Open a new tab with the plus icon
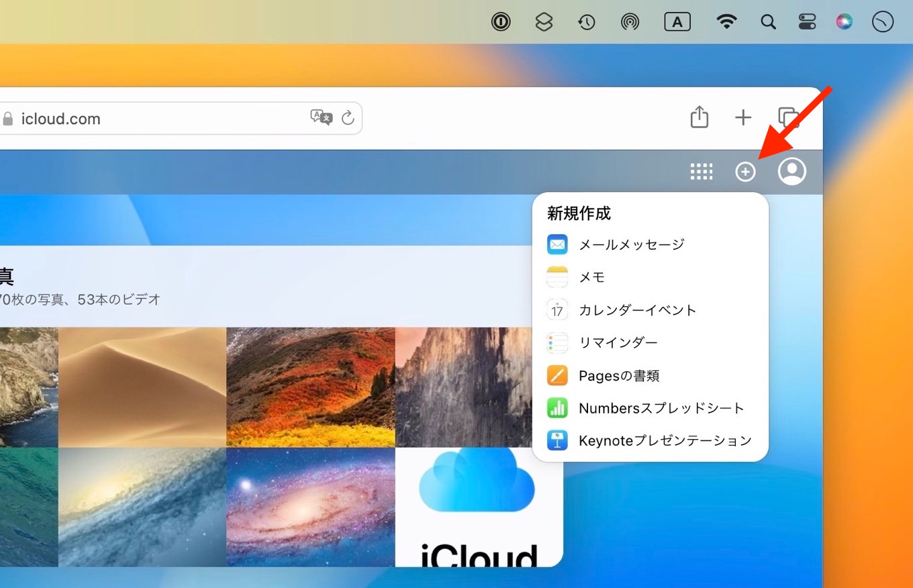Image resolution: width=913 pixels, height=588 pixels. tap(743, 117)
